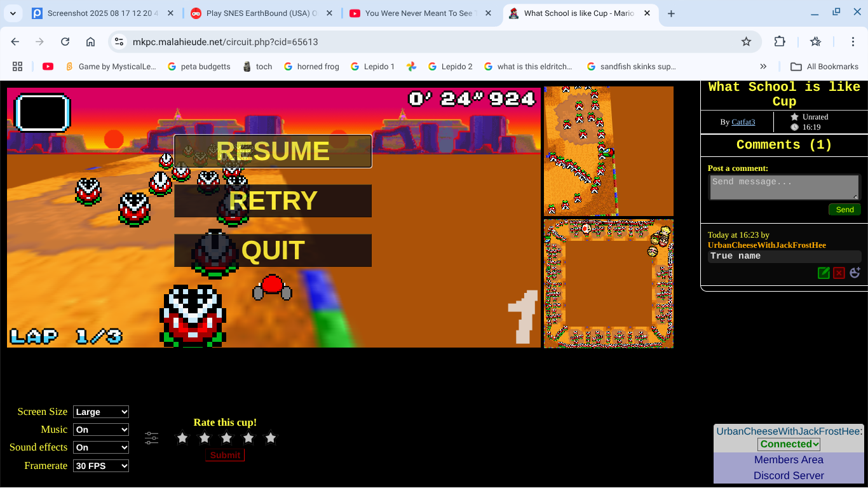The height and width of the screenshot is (488, 868).
Task: Open the Chrome three-dot menu
Action: pyautogui.click(x=853, y=42)
